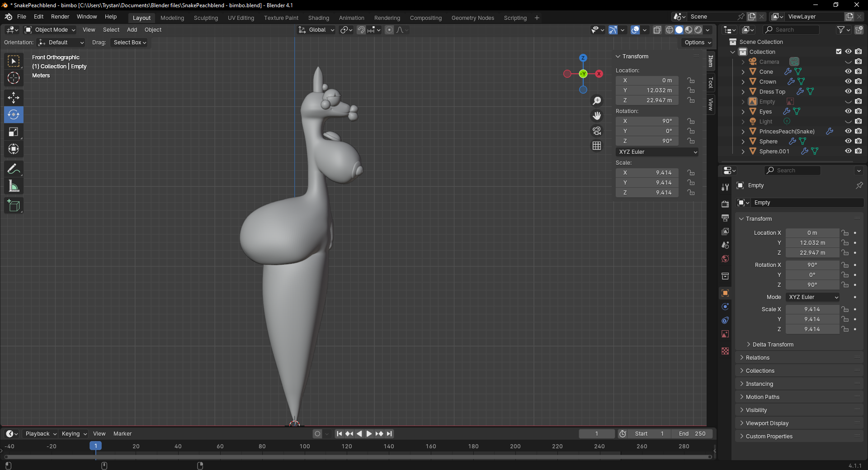Hide the Crown object in outliner

point(848,81)
